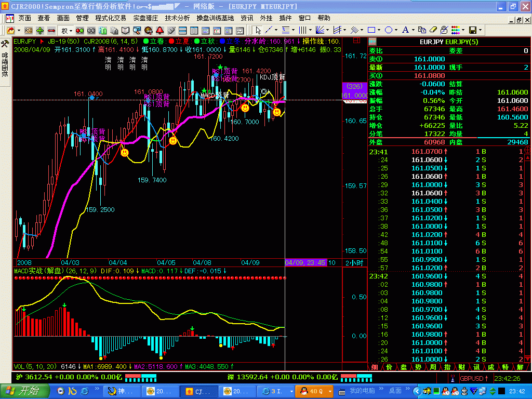
Task: Click the lock drawings icon
Action: pos(444,31)
